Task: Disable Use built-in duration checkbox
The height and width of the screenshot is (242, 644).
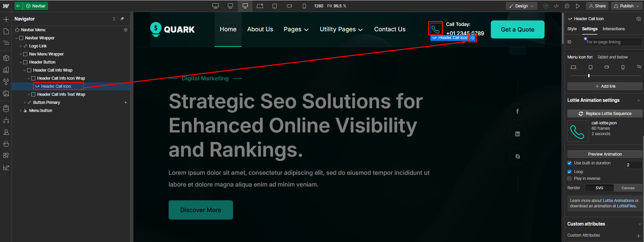Action: [569, 163]
